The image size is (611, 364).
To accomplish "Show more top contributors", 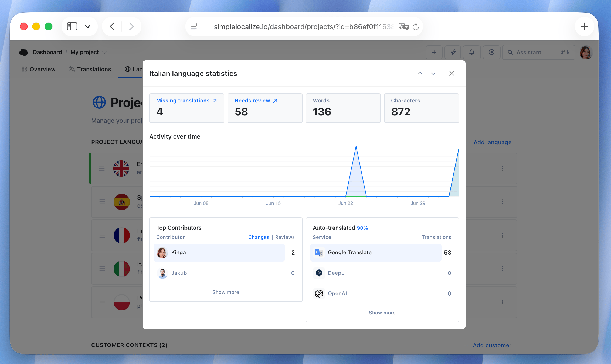I will (x=226, y=292).
